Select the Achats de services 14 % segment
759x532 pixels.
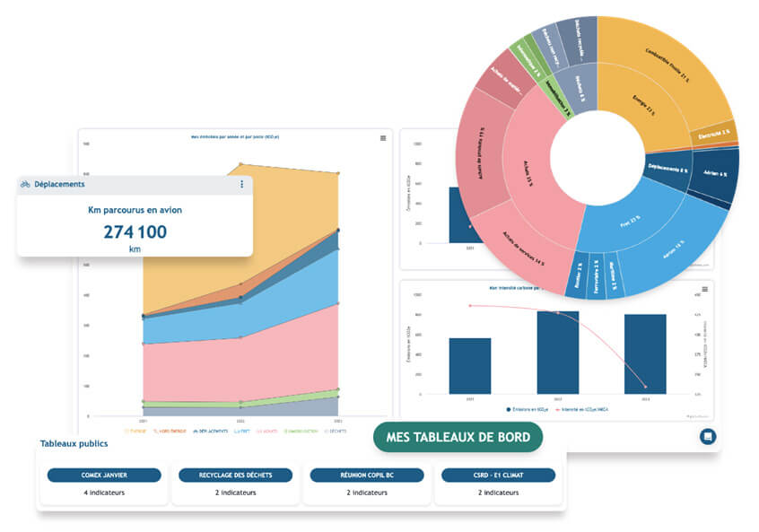[523, 249]
